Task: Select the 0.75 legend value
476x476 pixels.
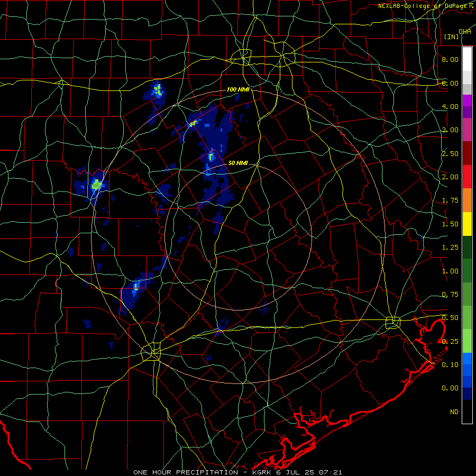Action: [x=450, y=295]
